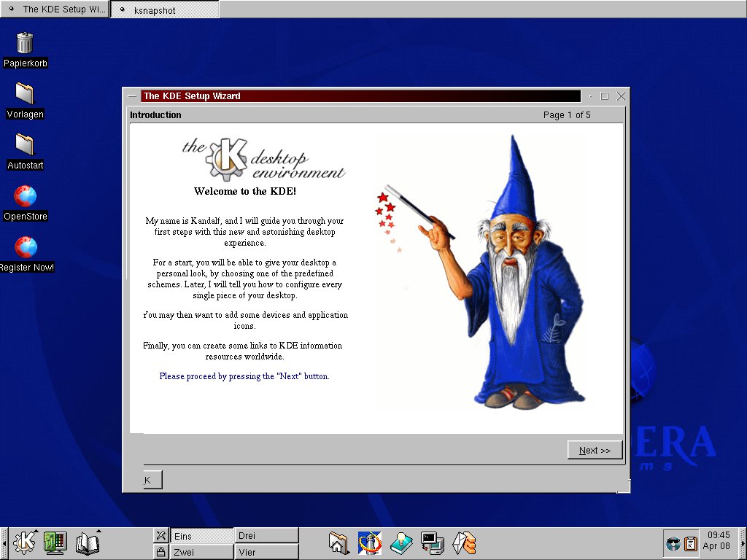Launch the terminal computer icon in panel
Viewport: 747px width, 560px height.
(433, 543)
